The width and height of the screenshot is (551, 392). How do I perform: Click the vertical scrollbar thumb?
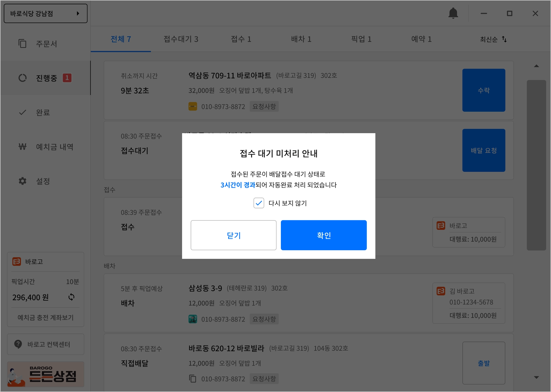tap(536, 165)
